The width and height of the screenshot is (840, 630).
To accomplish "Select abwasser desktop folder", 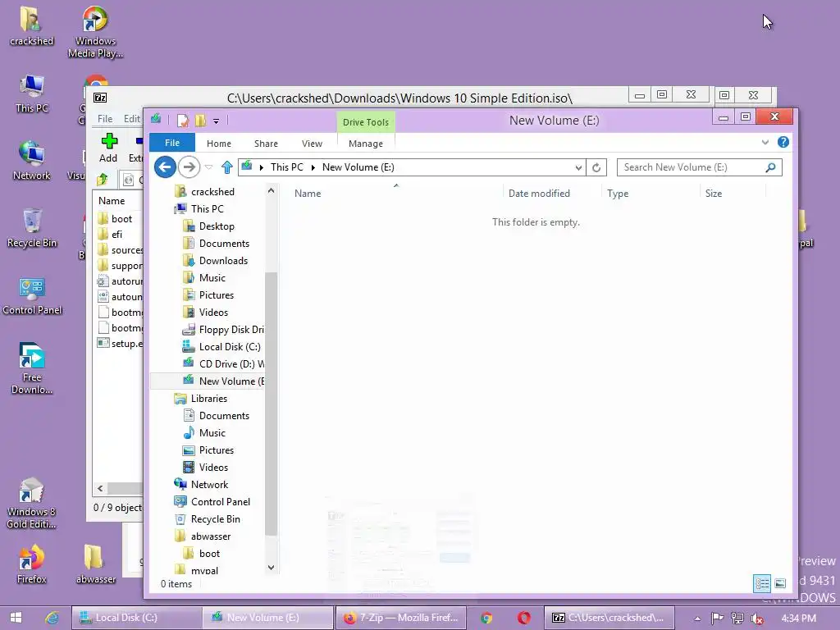I will [x=96, y=564].
